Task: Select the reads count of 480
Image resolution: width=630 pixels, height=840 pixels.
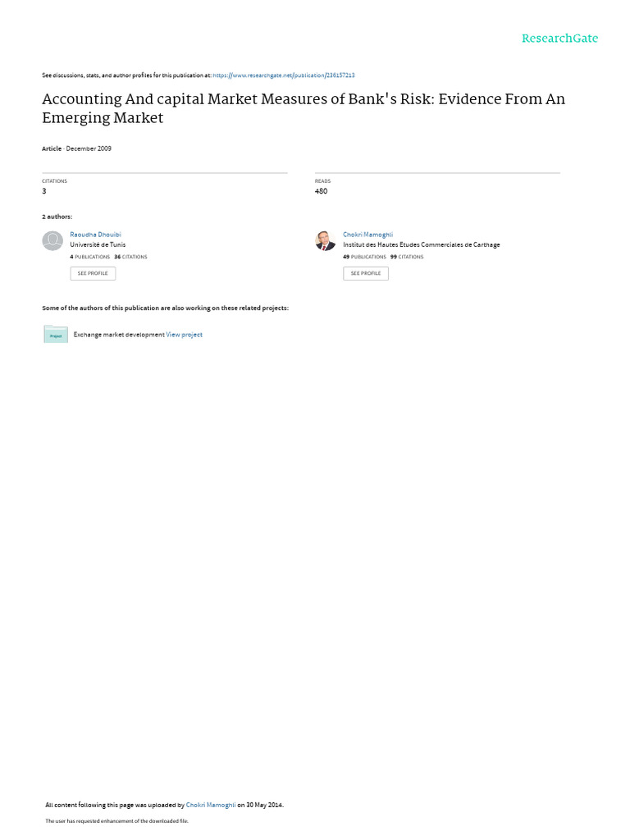Action: point(321,191)
